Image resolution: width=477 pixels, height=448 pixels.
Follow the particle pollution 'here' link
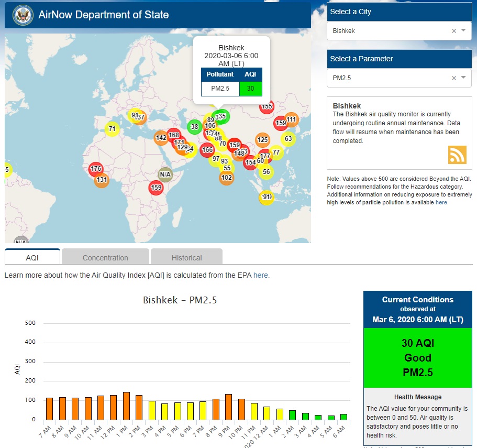tap(441, 202)
